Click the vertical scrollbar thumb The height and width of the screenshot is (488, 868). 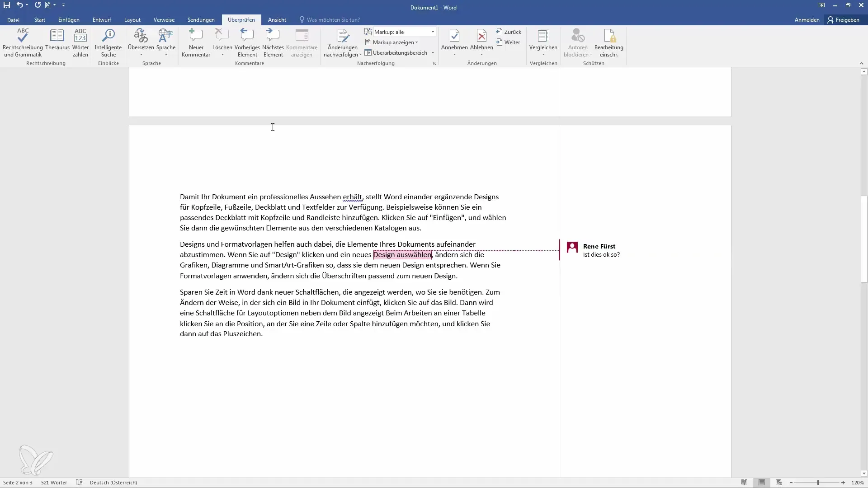[864, 239]
